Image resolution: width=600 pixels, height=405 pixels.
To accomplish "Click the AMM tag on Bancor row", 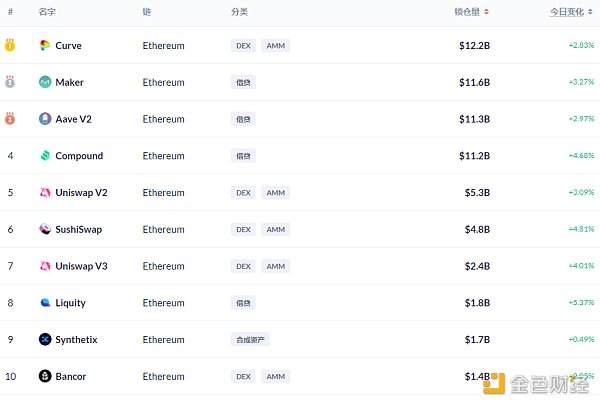I will pos(275,377).
